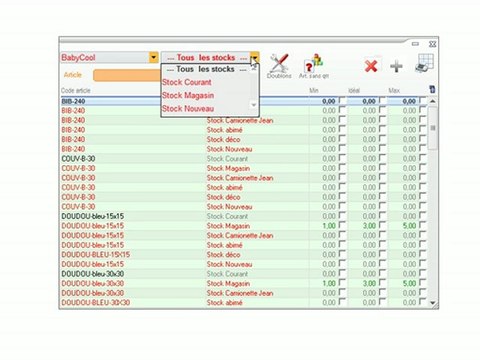Select '--- Tous les stocks ---' in the dropdown list
Viewport: 480px width, 360px height.
pos(206,69)
